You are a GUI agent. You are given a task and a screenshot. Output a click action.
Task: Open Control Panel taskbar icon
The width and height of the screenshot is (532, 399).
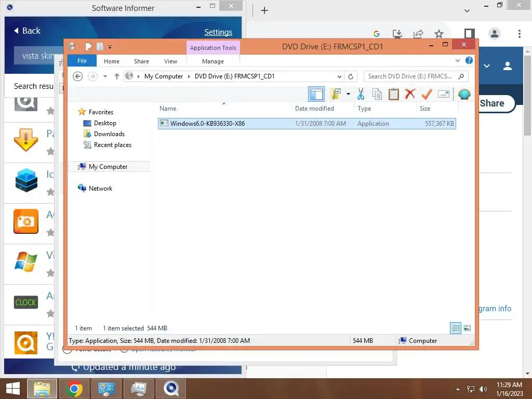click(x=106, y=389)
